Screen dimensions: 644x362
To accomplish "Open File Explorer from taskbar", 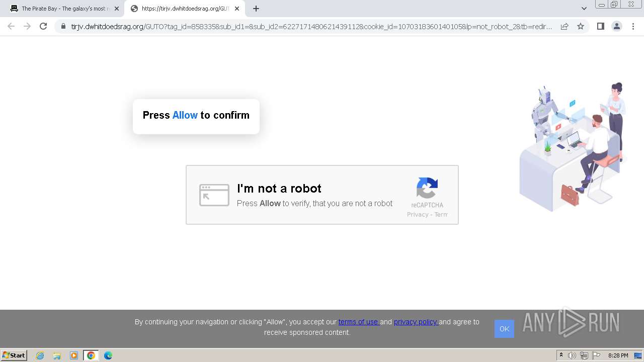I will pyautogui.click(x=57, y=355).
